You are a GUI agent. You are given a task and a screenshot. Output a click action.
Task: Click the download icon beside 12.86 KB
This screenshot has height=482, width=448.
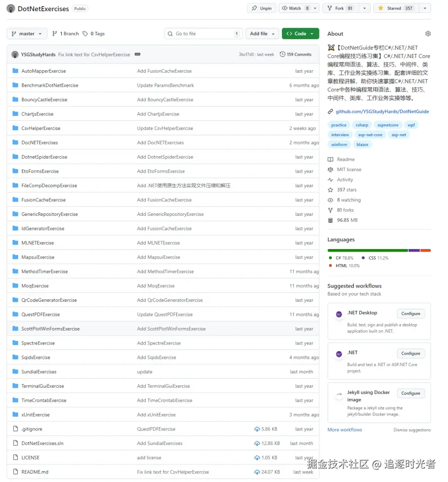(257, 443)
